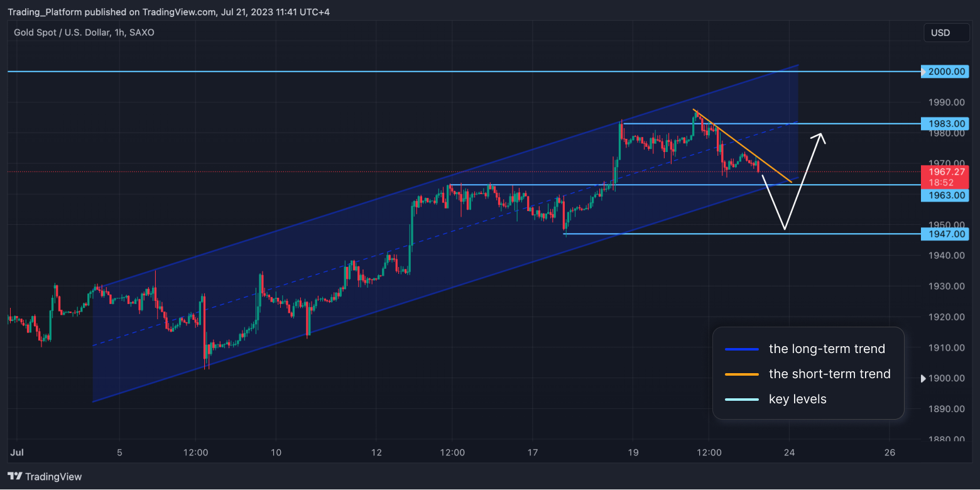Viewport: 980px width, 490px height.
Task: Select the 1983.00 key level price label
Action: click(x=945, y=124)
